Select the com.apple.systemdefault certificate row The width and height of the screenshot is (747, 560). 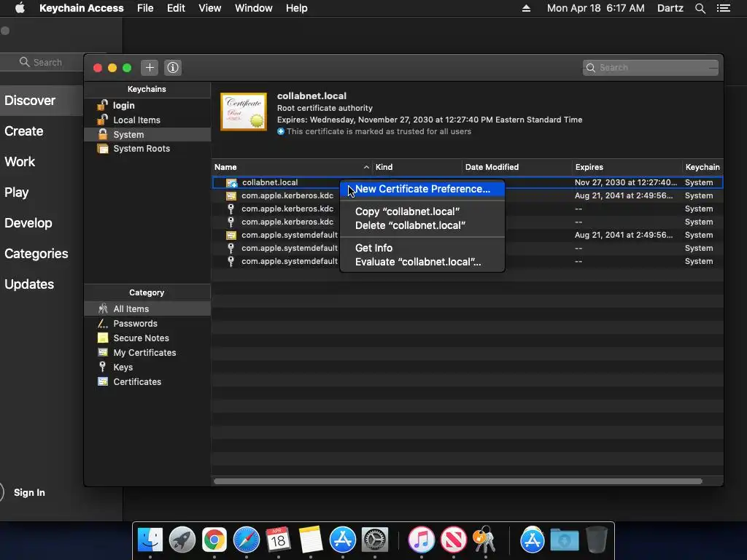click(468, 236)
